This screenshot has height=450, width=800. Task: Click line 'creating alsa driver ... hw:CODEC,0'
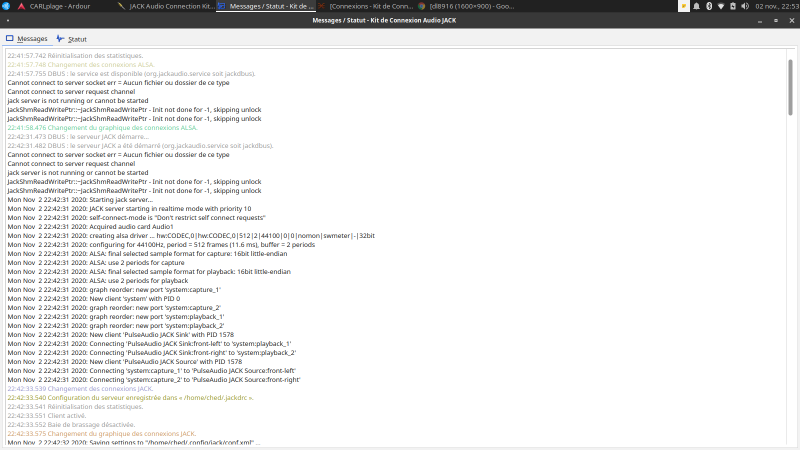[x=191, y=236]
